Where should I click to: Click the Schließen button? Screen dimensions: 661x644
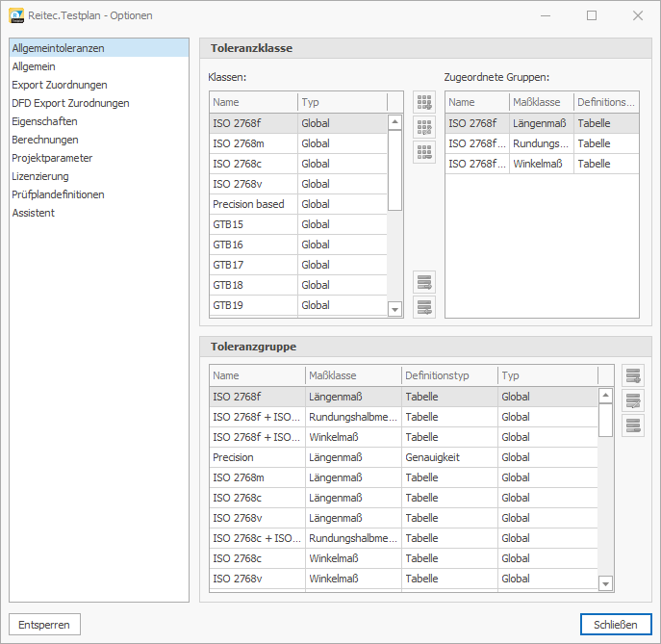click(x=615, y=625)
